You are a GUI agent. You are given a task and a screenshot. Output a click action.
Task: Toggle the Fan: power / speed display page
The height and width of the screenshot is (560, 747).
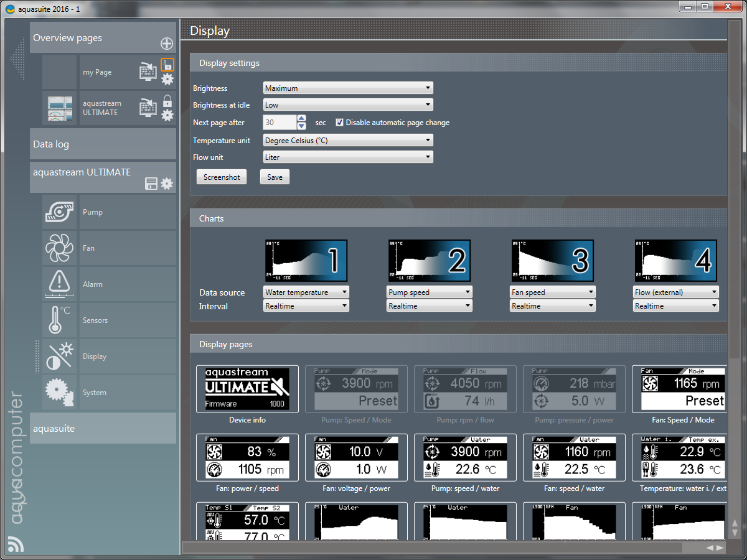click(x=247, y=457)
